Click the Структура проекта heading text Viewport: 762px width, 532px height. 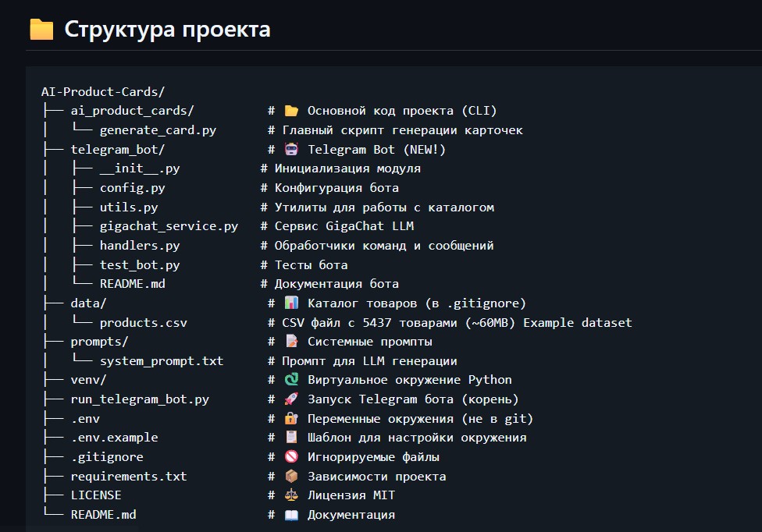(x=167, y=30)
